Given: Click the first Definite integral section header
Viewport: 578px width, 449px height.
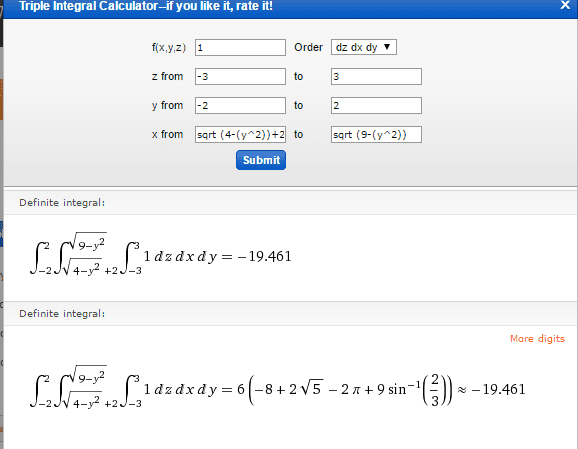Looking at the screenshot, I should tap(62, 203).
